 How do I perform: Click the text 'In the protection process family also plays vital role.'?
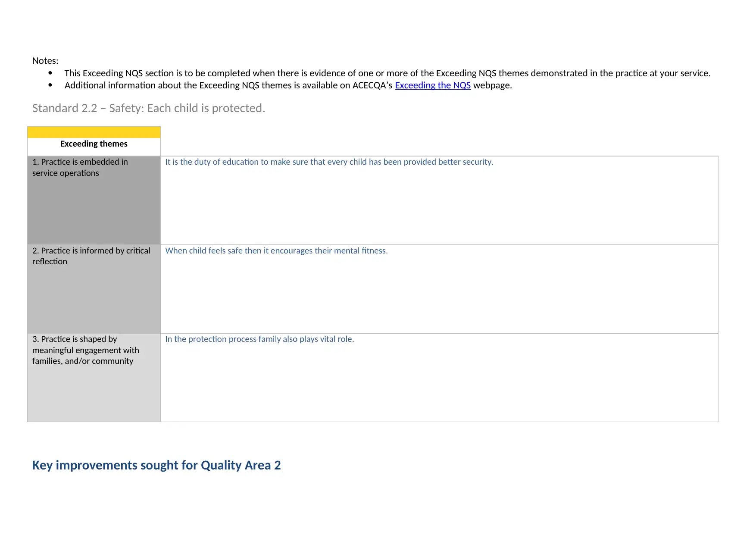click(x=259, y=339)
